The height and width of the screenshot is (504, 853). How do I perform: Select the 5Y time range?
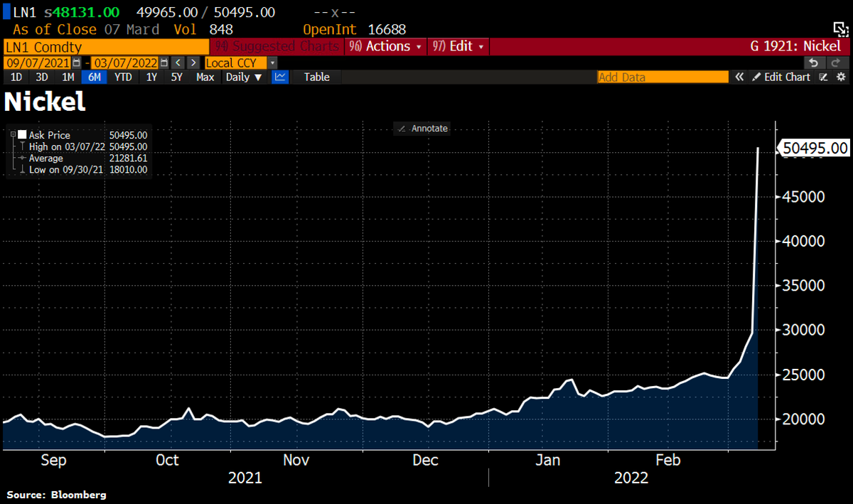click(x=177, y=77)
